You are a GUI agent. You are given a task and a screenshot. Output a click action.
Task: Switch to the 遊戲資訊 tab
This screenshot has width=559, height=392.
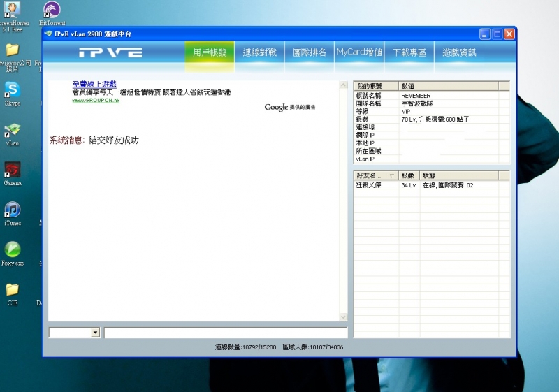[x=459, y=52]
